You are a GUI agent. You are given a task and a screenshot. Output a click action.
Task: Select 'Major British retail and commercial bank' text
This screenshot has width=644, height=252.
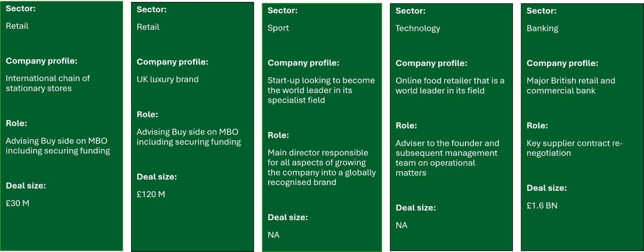pos(571,86)
